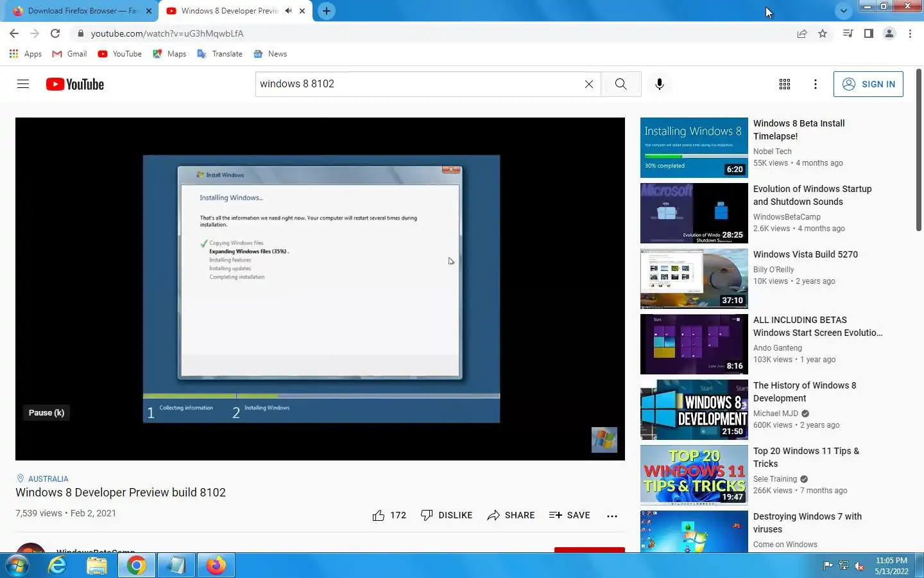Viewport: 924px width, 578px height.
Task: Close the Download Firefox Browser tab
Action: 149,11
